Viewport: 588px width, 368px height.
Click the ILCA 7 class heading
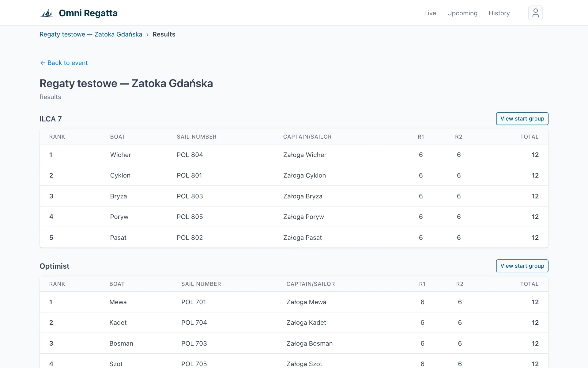point(51,119)
